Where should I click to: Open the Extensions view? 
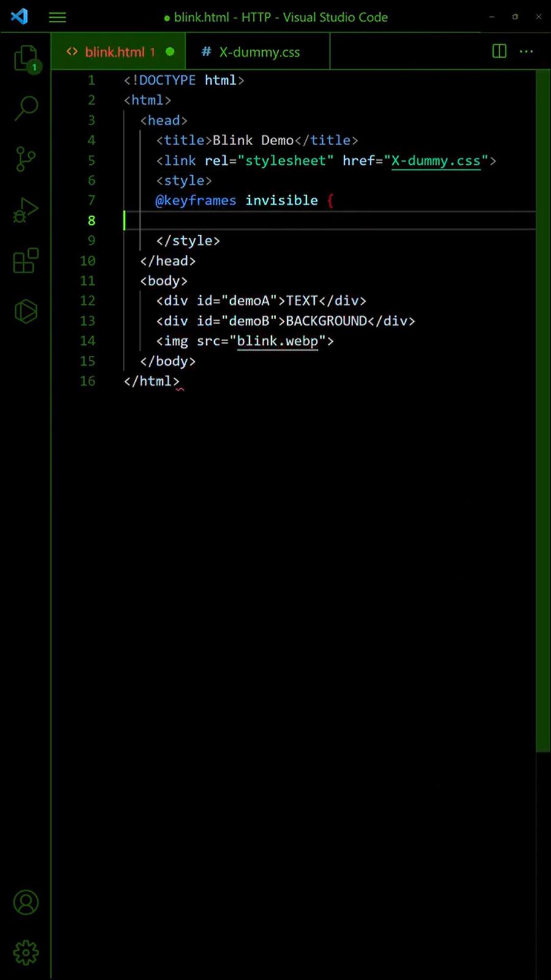[26, 261]
